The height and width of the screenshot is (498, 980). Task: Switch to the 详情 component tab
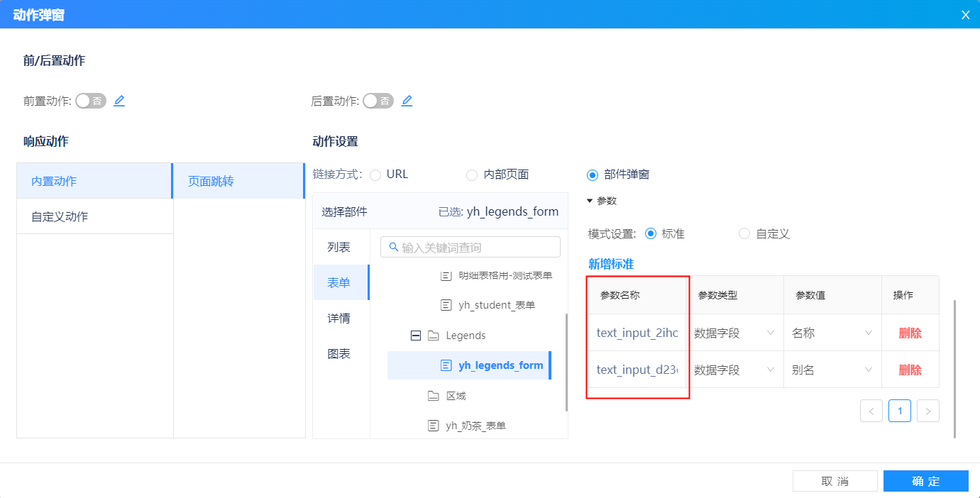(x=341, y=318)
